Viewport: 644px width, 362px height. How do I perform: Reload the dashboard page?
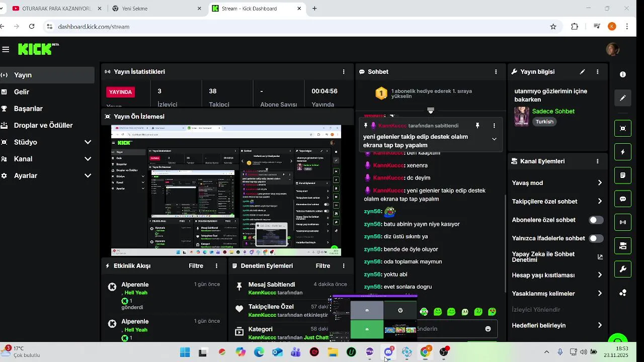[32, 27]
